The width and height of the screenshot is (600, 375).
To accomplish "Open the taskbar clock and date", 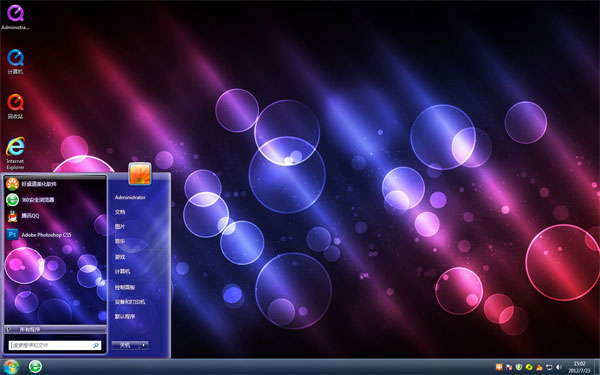I will [580, 367].
